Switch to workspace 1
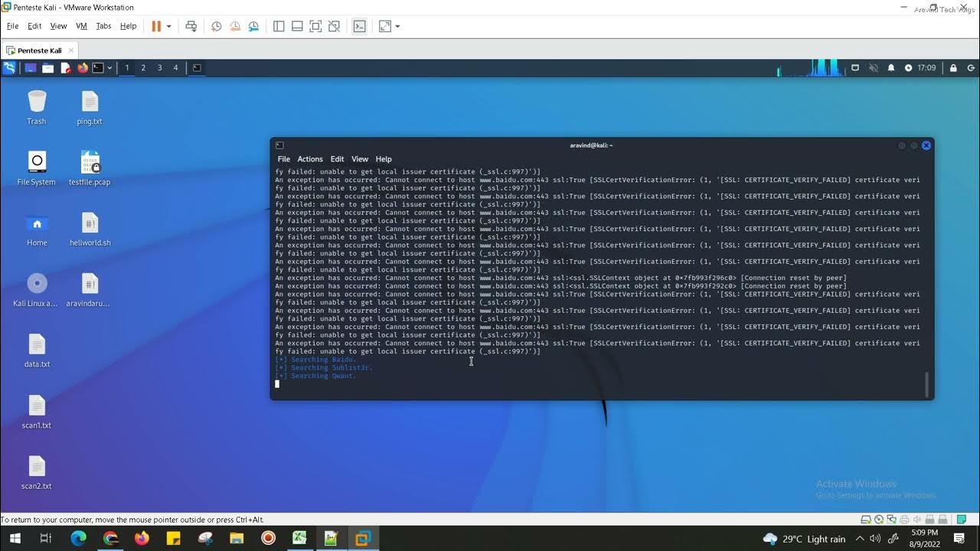Image resolution: width=980 pixels, height=551 pixels. tap(127, 67)
